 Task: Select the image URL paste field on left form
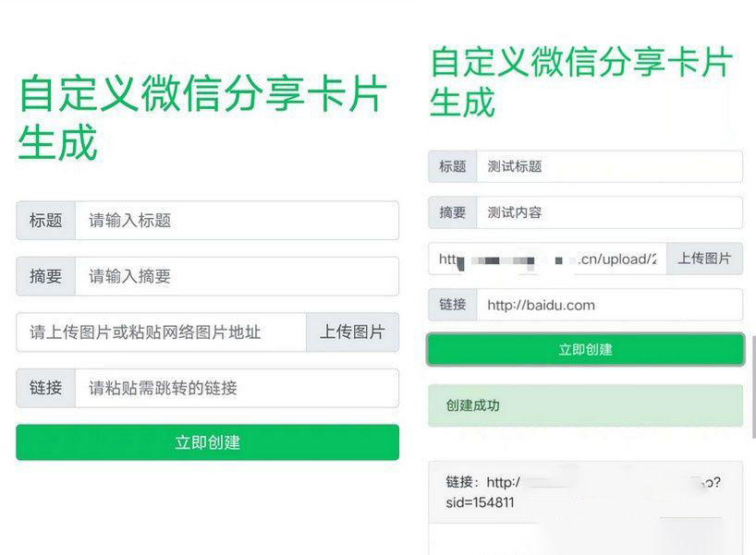(x=157, y=332)
